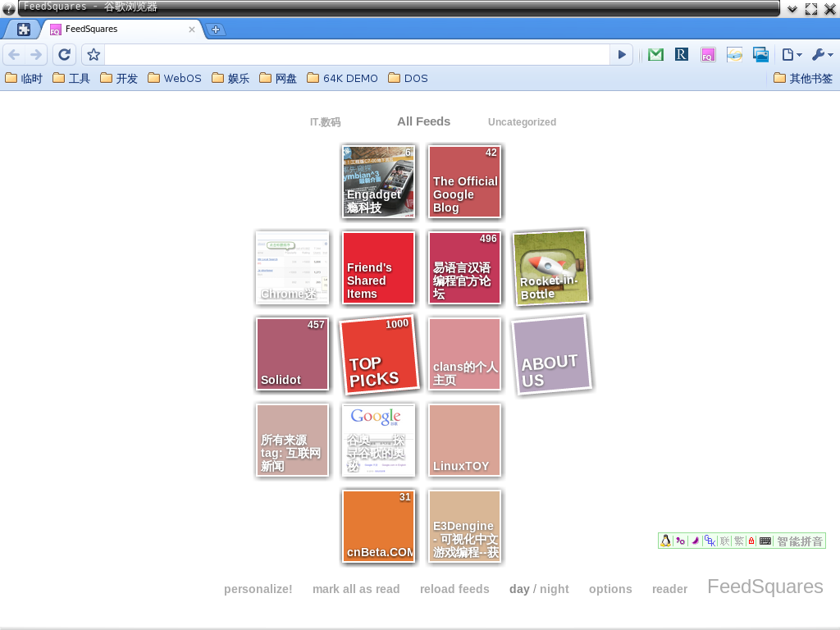This screenshot has width=840, height=630.
Task: Open the 64K DEMO bookmarks folder
Action: 342,79
